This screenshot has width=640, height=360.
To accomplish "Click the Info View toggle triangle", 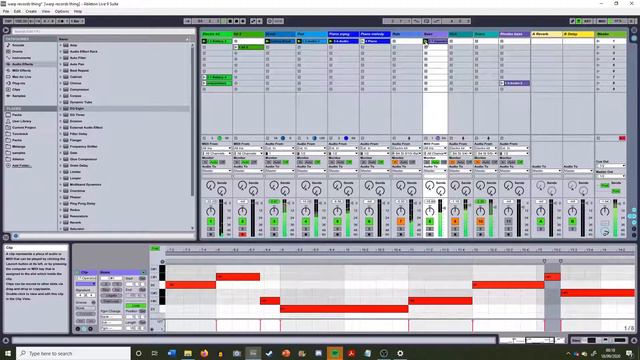I will 6,340.
